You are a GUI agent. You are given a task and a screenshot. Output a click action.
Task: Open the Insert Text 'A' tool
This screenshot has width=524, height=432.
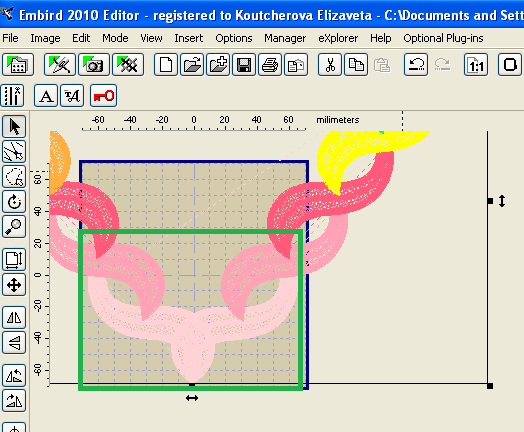(46, 96)
